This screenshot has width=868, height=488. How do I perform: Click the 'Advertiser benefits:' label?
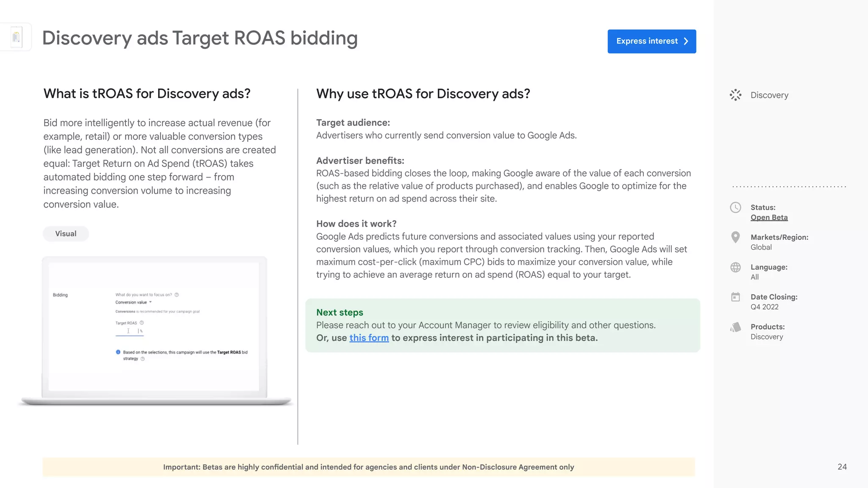[x=360, y=161]
